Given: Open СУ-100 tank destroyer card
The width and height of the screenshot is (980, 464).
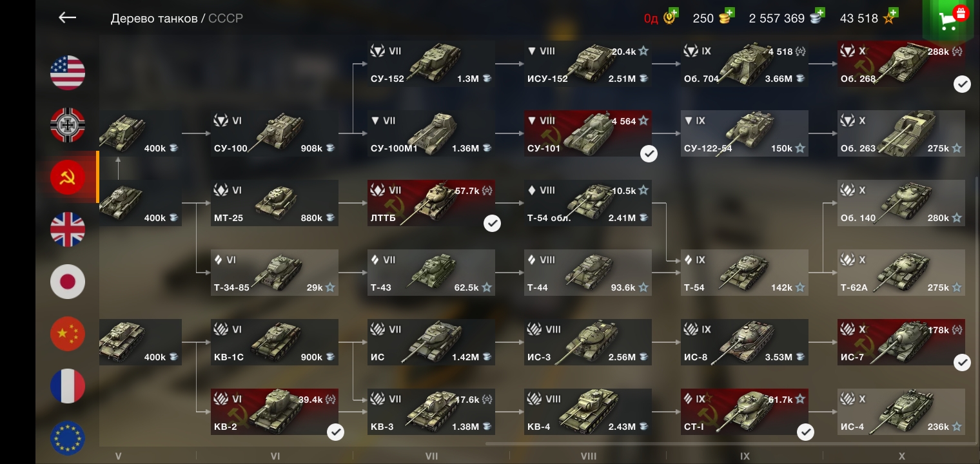Looking at the screenshot, I should click(275, 133).
